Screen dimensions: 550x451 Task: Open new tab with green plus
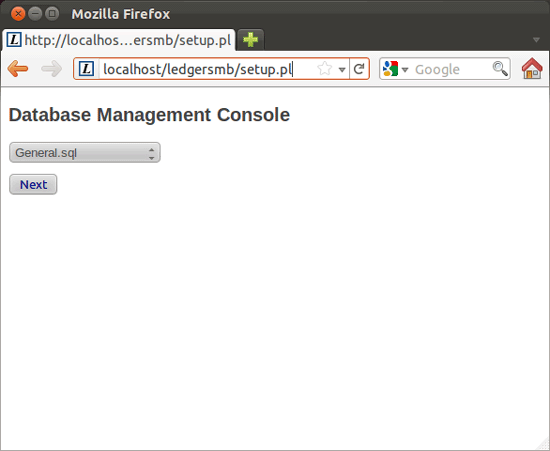(250, 40)
